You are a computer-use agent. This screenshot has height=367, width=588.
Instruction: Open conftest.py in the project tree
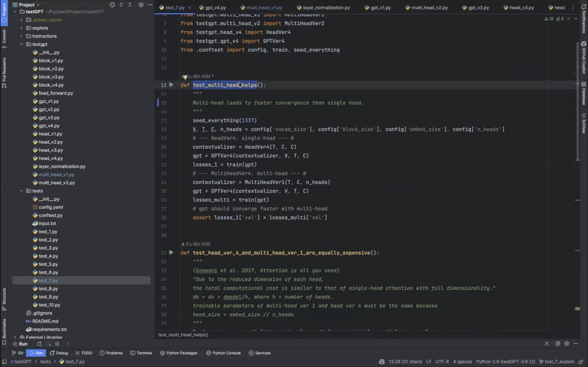[x=51, y=215]
